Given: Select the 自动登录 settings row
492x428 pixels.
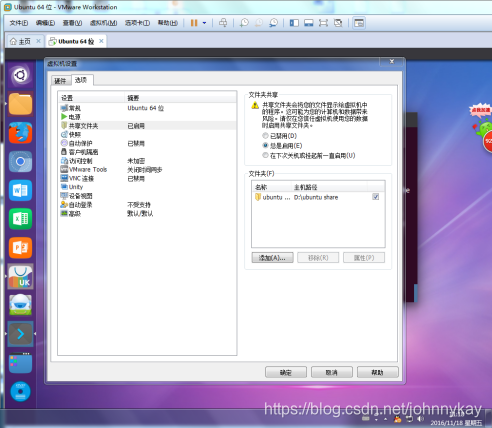Looking at the screenshot, I should point(147,205).
